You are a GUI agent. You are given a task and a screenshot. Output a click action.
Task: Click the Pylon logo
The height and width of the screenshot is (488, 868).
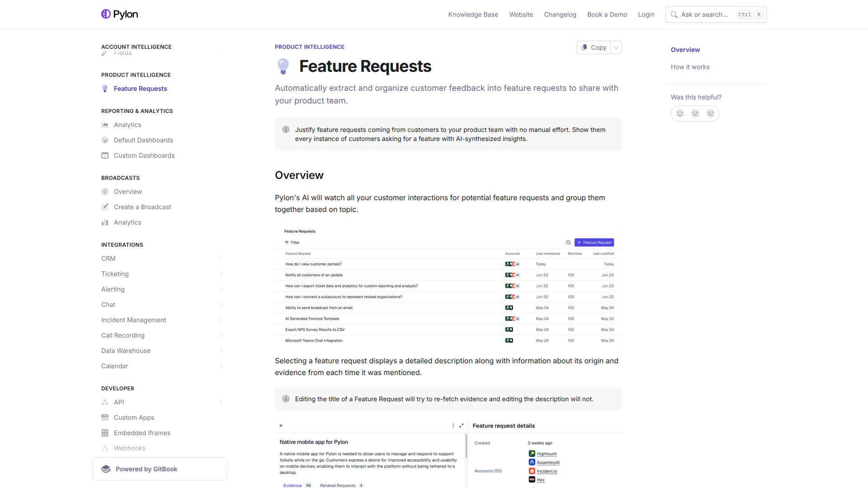tap(119, 14)
